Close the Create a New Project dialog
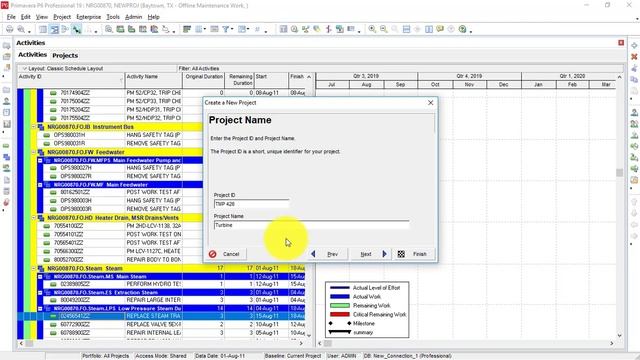The width and height of the screenshot is (640, 360). 431,103
